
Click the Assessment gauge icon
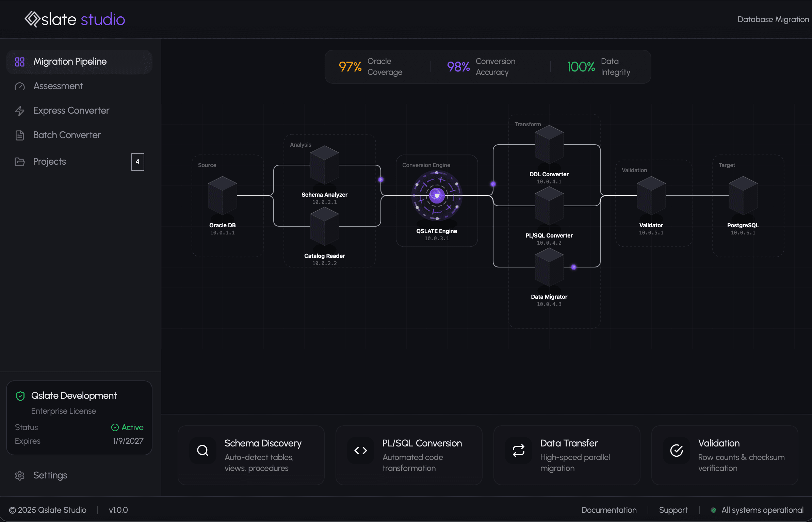tap(20, 86)
